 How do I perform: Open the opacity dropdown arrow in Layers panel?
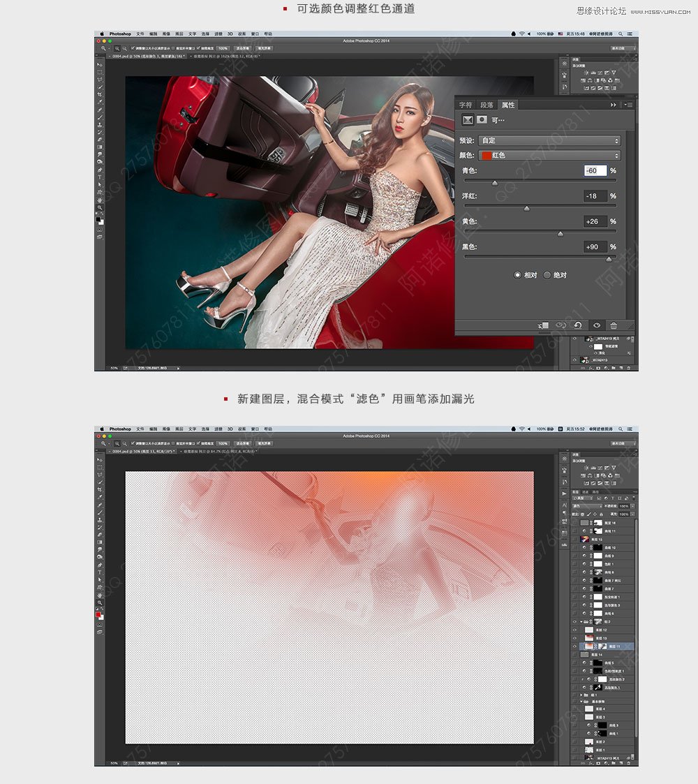tap(632, 506)
